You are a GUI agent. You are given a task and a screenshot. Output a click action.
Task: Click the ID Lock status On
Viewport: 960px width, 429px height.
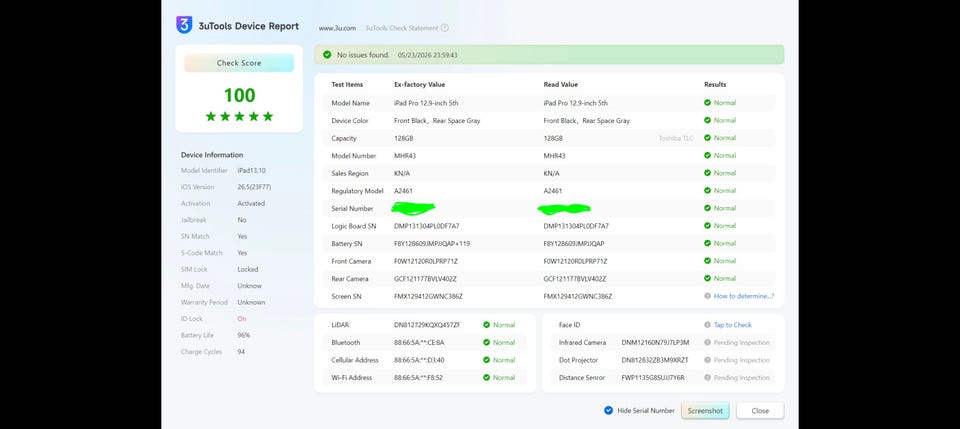[242, 319]
